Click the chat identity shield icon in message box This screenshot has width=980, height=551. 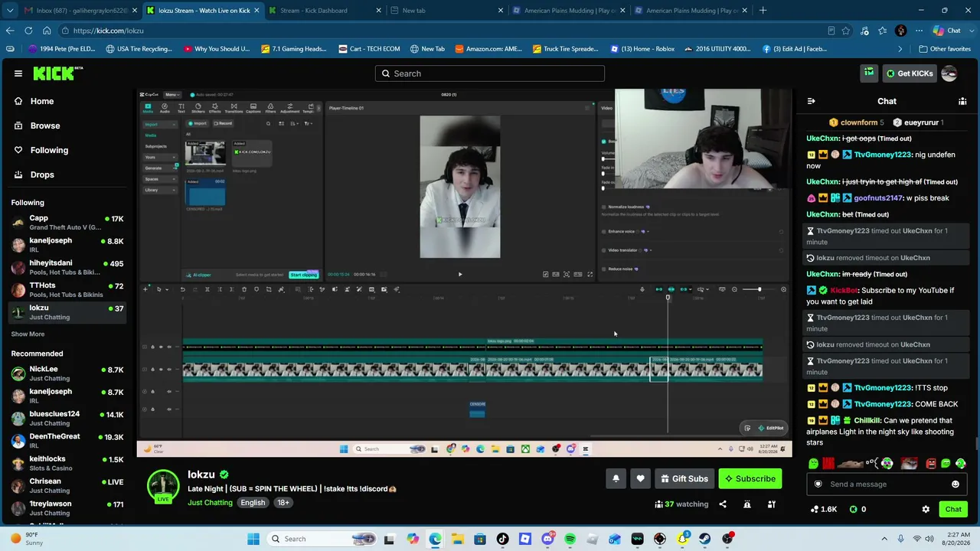click(818, 484)
